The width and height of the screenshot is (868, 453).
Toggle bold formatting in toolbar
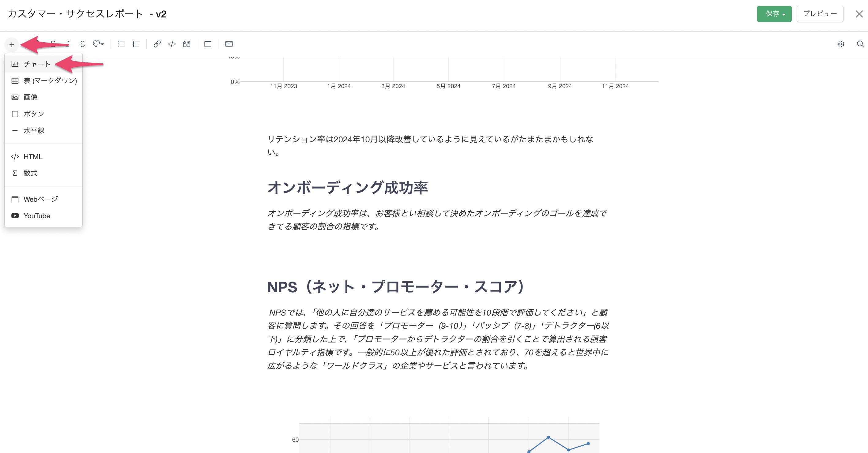53,44
